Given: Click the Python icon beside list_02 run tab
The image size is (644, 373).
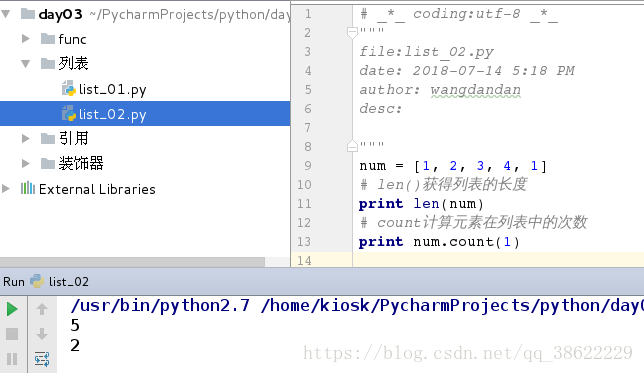Looking at the screenshot, I should [x=37, y=281].
